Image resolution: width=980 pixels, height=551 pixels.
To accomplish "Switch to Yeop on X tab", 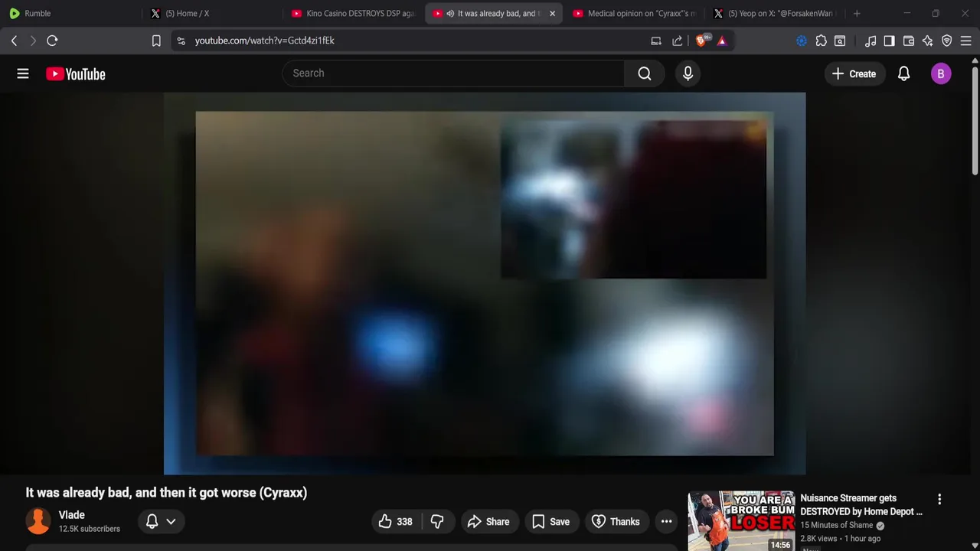I will (776, 13).
